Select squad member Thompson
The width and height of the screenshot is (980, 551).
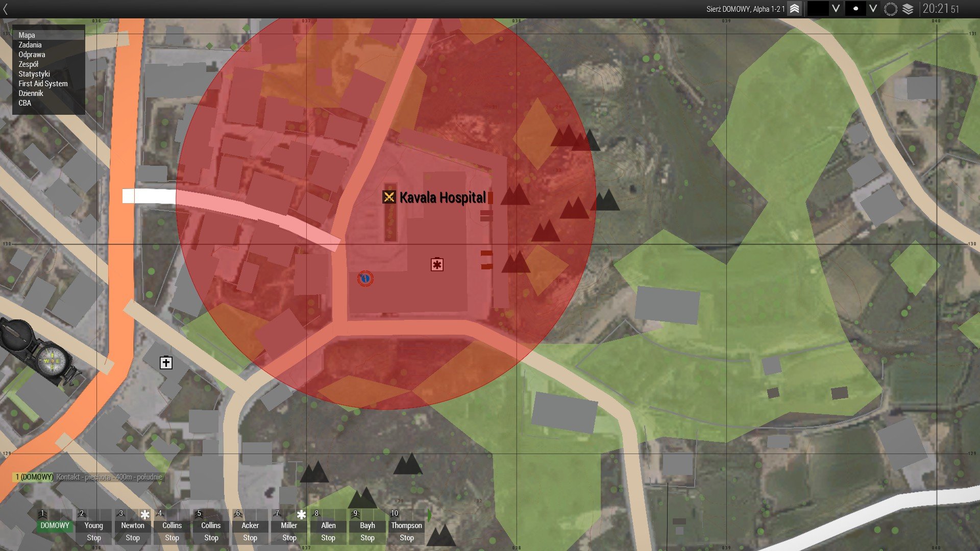(x=406, y=525)
